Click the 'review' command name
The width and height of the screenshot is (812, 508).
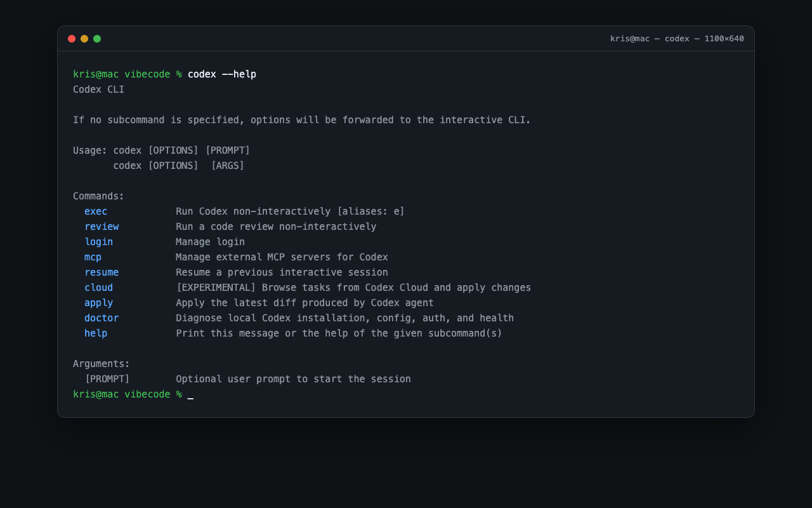point(101,227)
